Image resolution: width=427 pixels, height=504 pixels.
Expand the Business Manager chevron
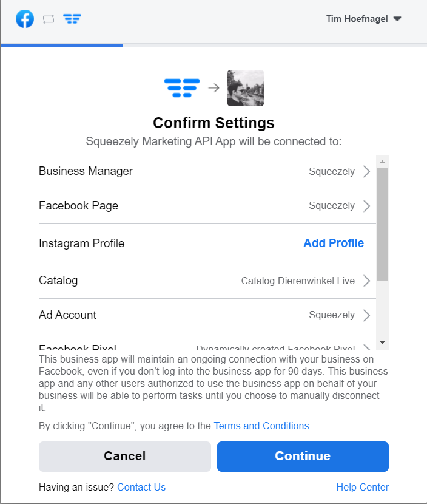pos(366,171)
